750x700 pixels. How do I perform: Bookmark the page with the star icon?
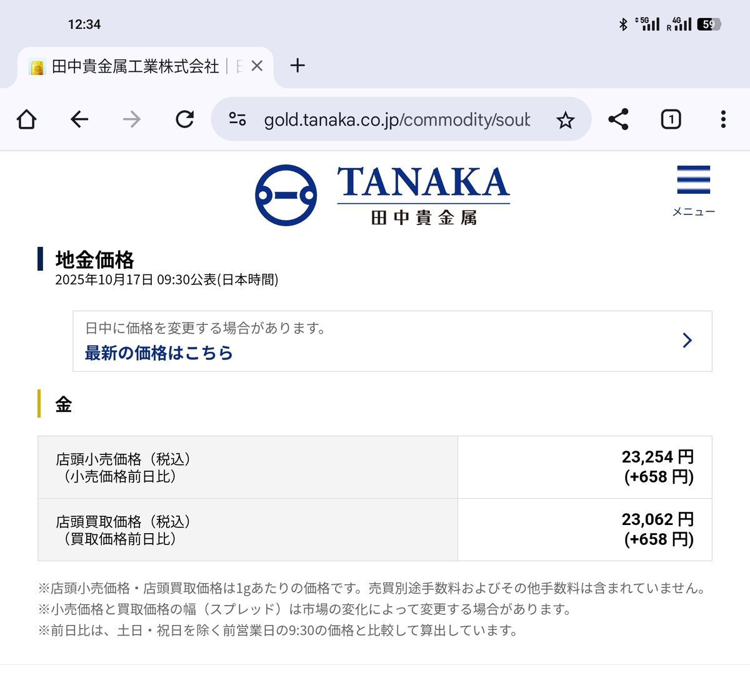point(566,119)
